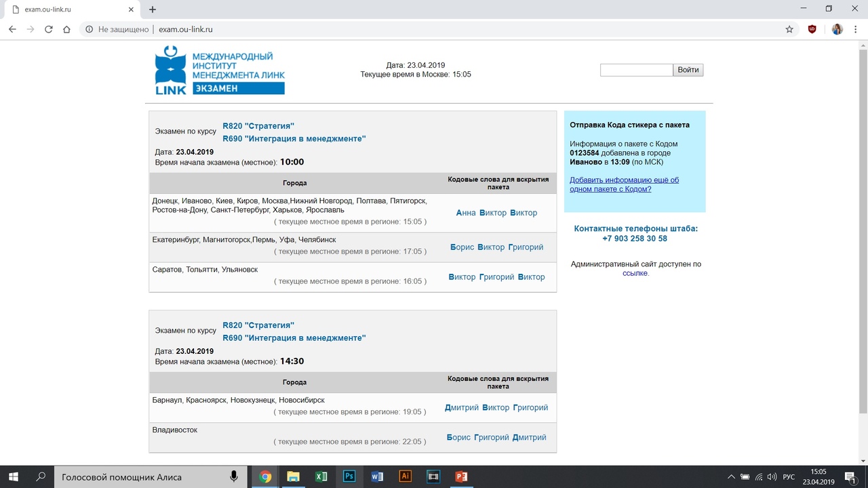The width and height of the screenshot is (868, 488).
Task: Click the browser Home icon
Action: tap(66, 29)
